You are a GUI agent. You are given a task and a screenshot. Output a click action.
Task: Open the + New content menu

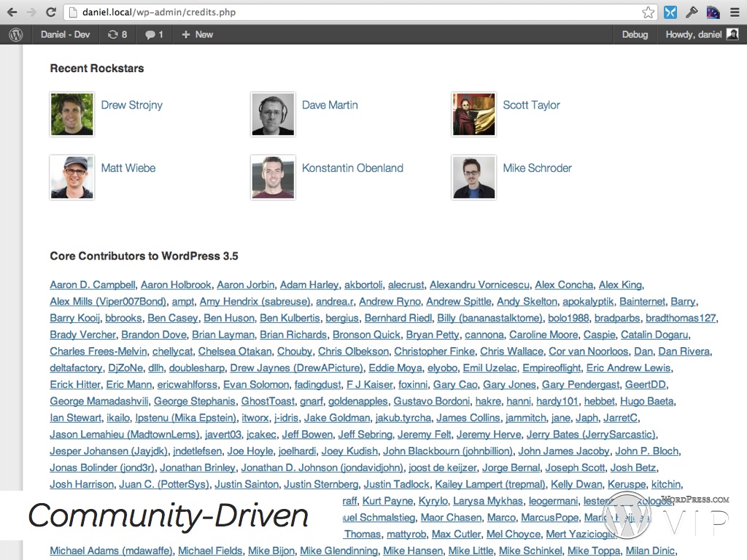[197, 34]
